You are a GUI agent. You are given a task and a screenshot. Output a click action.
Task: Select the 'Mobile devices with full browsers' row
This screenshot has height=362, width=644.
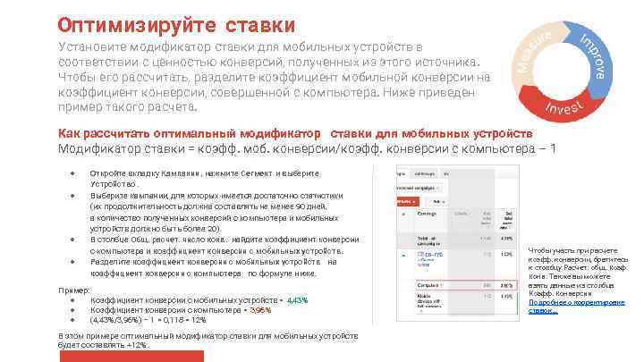pos(466,303)
